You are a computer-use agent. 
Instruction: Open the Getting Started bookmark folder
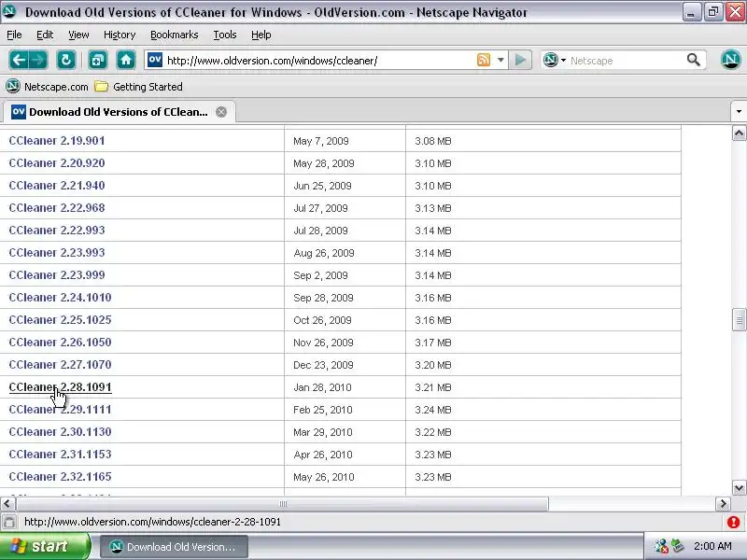click(138, 87)
